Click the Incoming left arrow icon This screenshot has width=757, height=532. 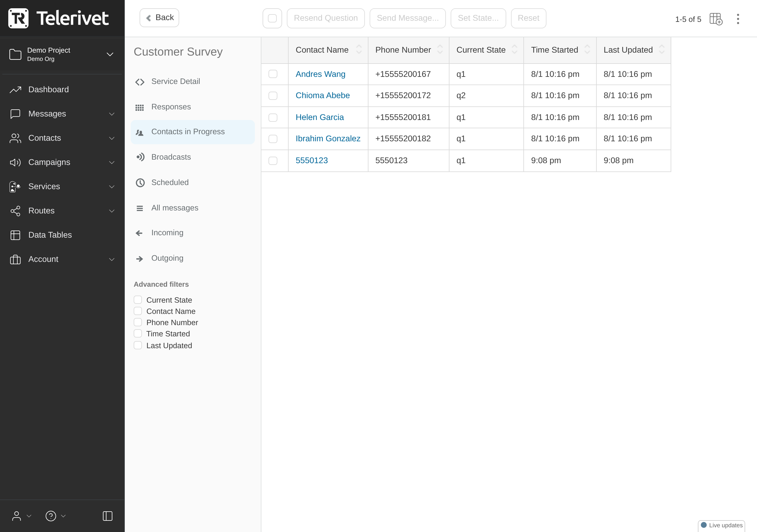139,233
